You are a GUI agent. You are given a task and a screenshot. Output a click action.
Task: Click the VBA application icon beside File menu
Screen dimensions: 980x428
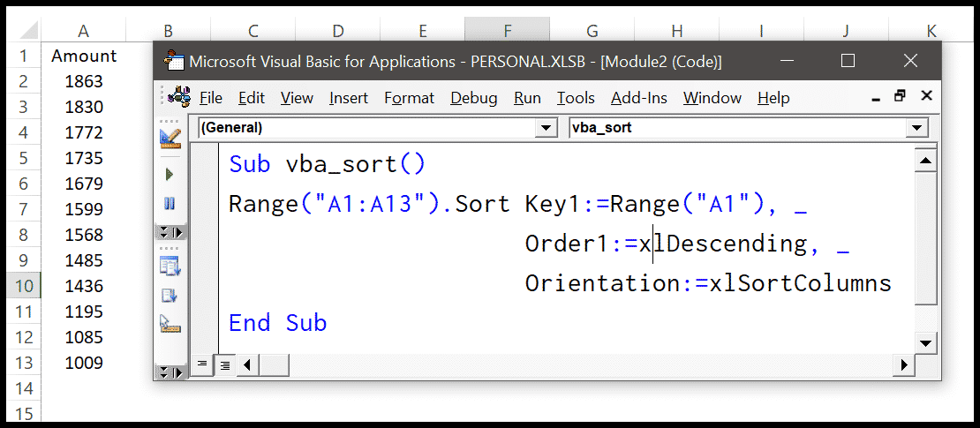(179, 97)
